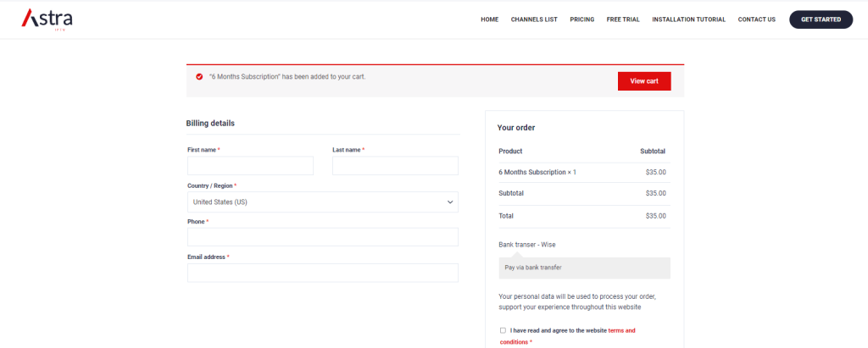Click the Product column header

pyautogui.click(x=510, y=151)
